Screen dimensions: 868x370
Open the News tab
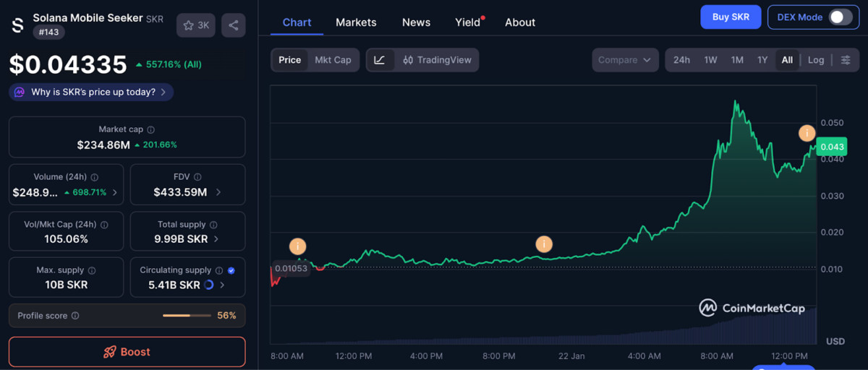[x=416, y=22]
